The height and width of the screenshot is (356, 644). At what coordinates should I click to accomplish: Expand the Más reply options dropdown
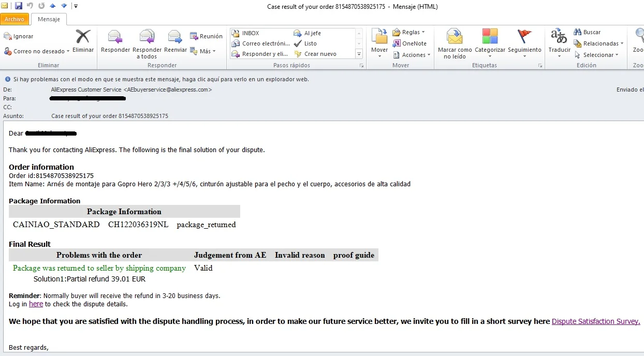tap(203, 51)
